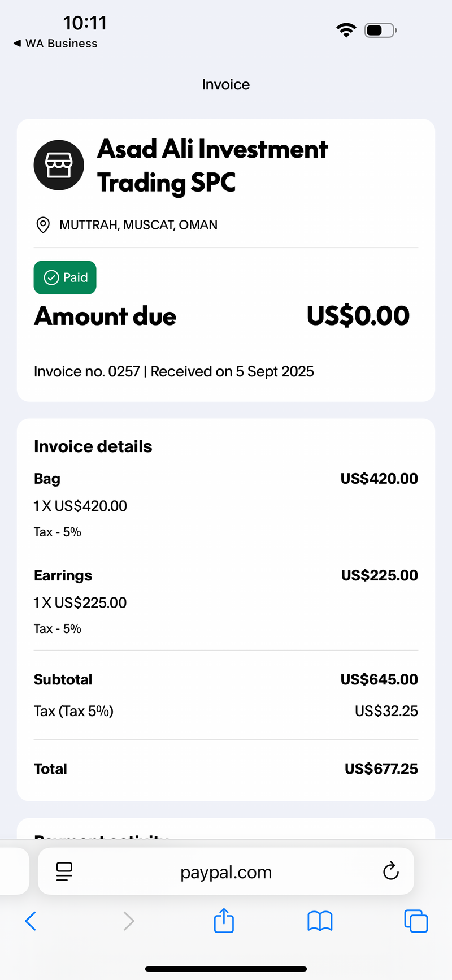Open the bookmarks book icon

click(x=320, y=921)
